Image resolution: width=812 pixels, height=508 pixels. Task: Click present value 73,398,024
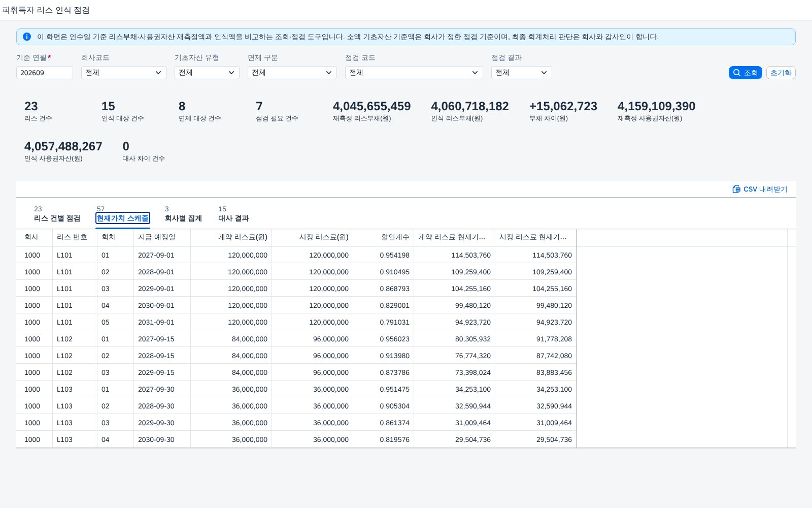[x=473, y=372]
